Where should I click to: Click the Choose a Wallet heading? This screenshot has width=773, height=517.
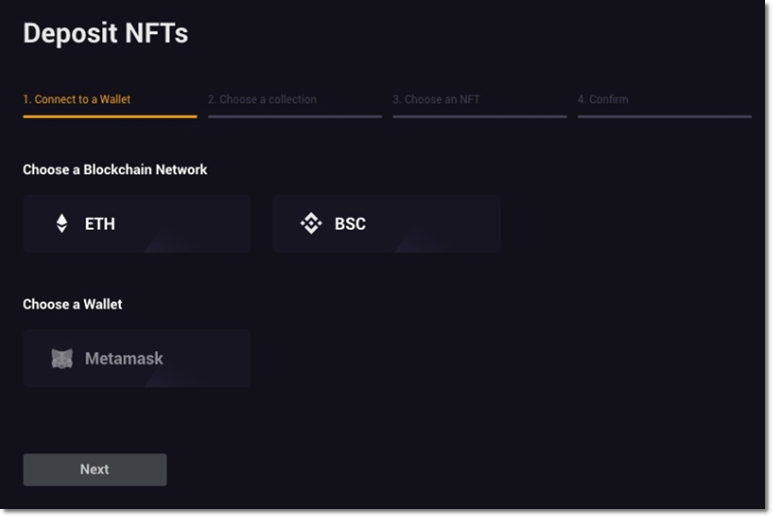click(72, 304)
